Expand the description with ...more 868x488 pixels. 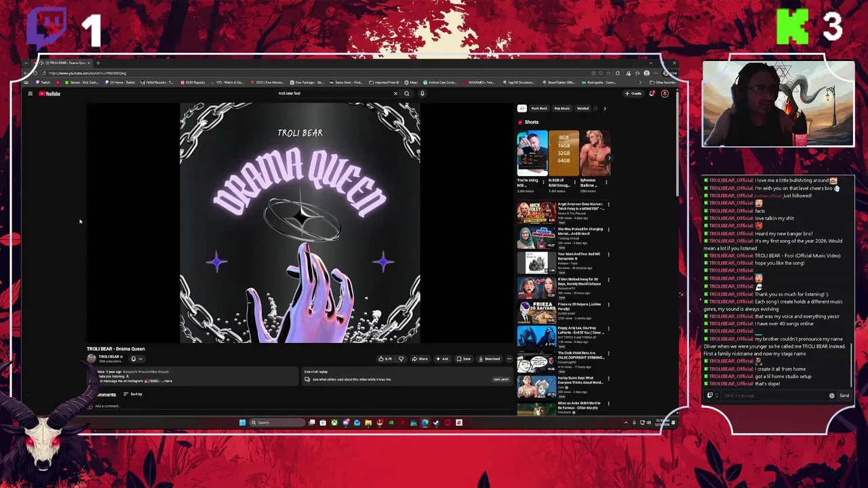pos(167,381)
